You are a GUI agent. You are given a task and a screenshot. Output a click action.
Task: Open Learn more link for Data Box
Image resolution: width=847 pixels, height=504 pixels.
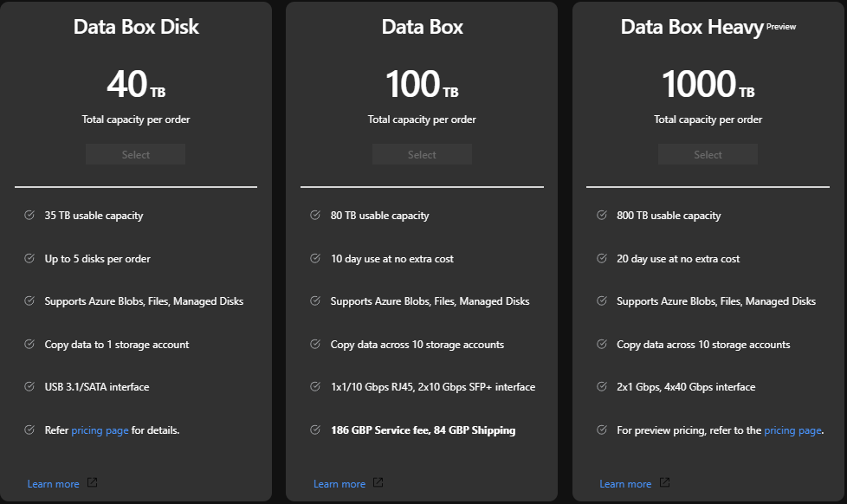coord(339,484)
